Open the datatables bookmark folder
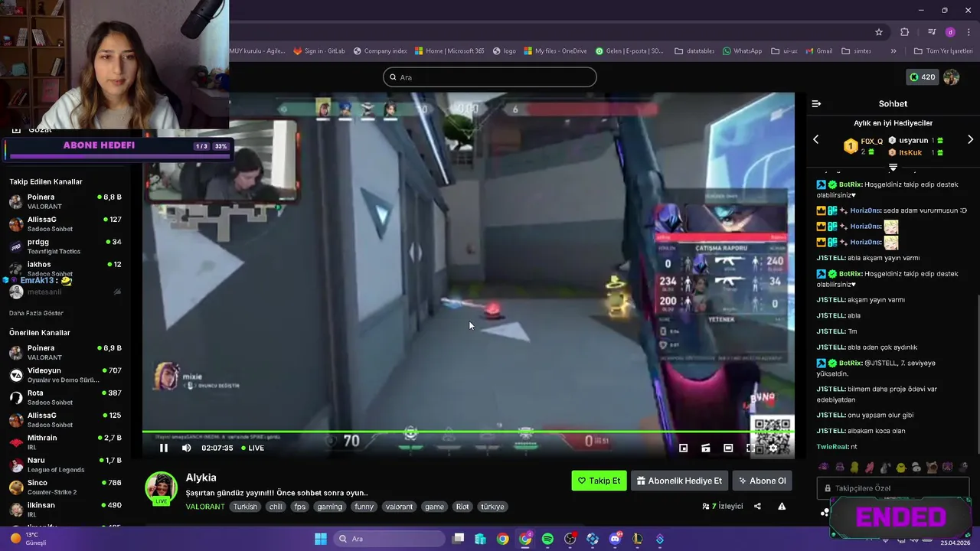 [694, 51]
